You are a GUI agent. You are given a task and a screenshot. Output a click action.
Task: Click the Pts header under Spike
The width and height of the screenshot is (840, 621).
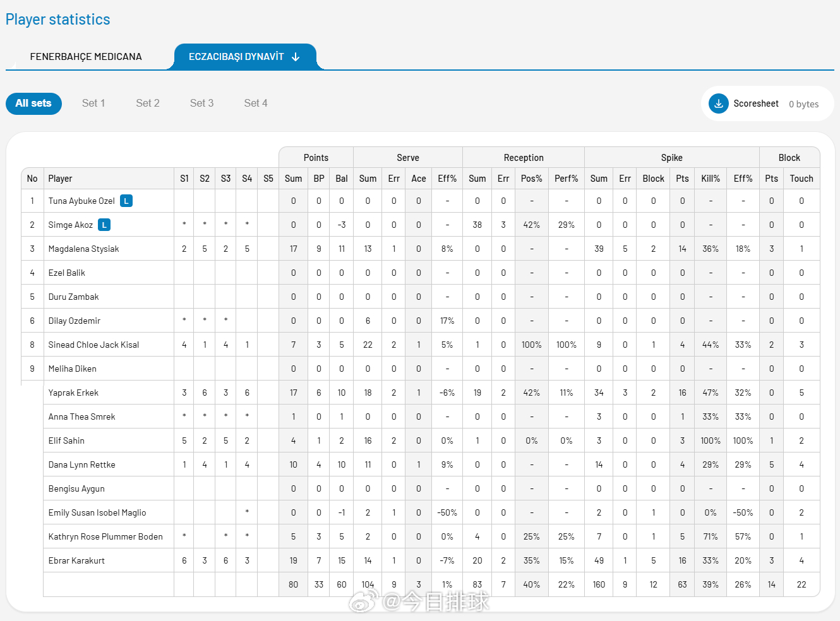tap(683, 179)
